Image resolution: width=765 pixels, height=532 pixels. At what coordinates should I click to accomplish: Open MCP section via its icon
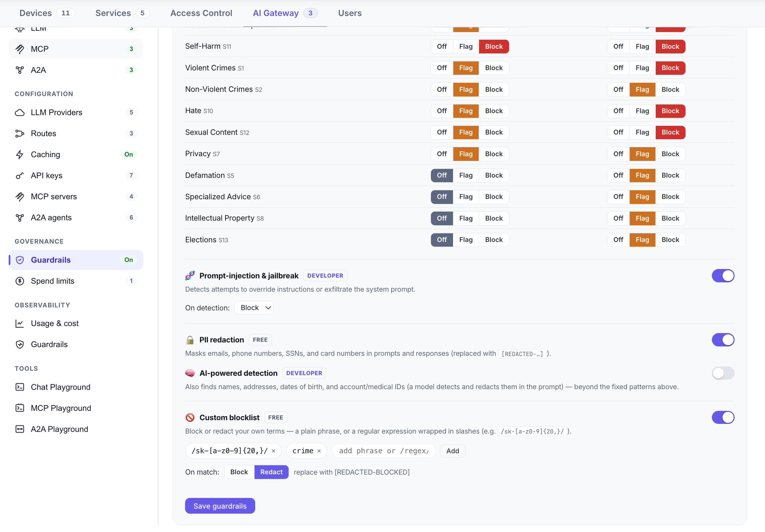click(20, 49)
